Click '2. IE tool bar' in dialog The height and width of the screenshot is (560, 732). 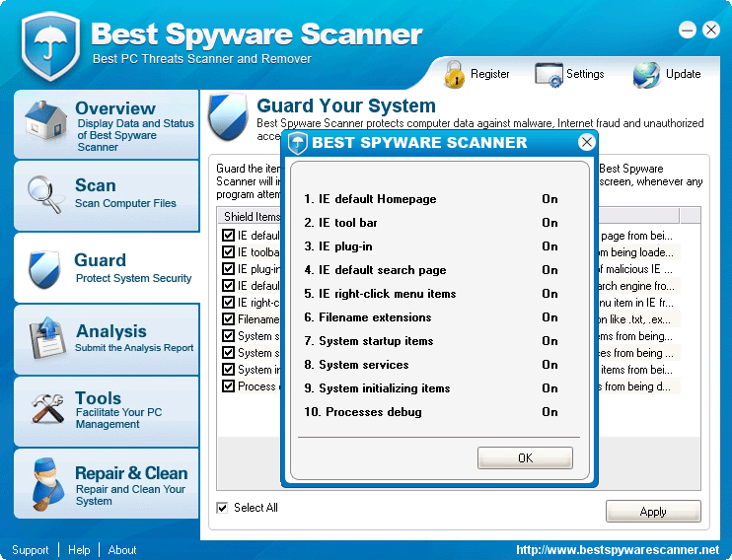click(340, 223)
